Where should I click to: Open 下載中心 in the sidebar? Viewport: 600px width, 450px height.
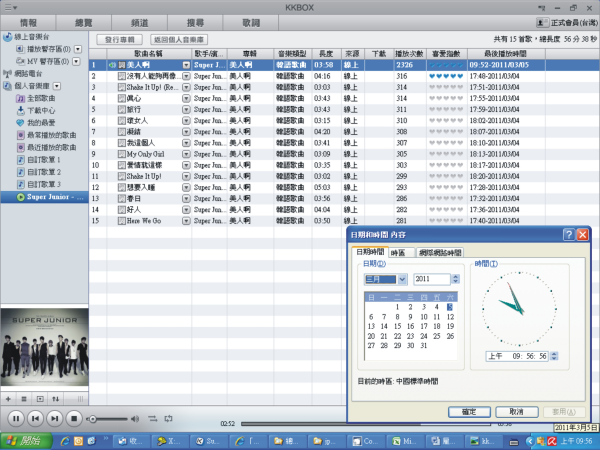tap(42, 110)
